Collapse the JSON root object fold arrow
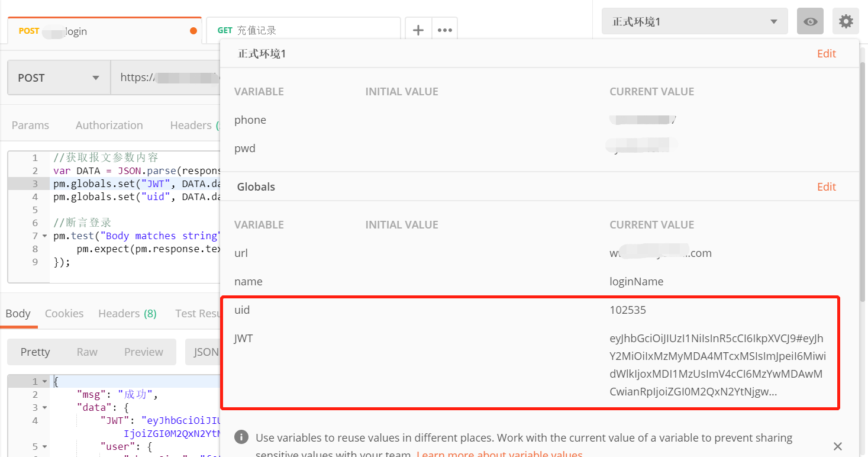The height and width of the screenshot is (457, 868). tap(44, 382)
